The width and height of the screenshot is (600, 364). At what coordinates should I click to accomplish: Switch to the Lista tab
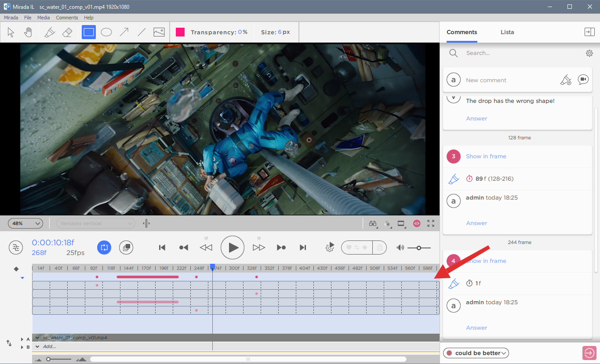[507, 32]
